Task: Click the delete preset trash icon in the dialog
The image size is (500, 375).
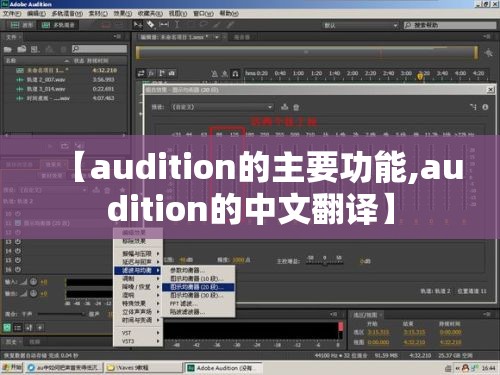Action: click(296, 107)
